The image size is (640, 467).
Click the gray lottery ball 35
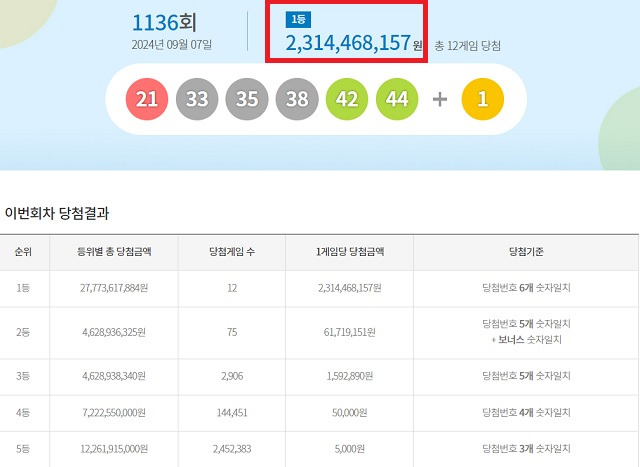[x=247, y=99]
